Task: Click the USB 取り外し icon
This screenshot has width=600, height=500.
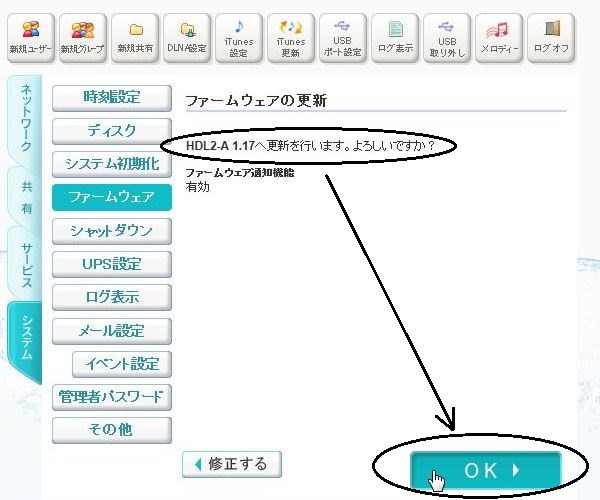Action: [x=447, y=37]
